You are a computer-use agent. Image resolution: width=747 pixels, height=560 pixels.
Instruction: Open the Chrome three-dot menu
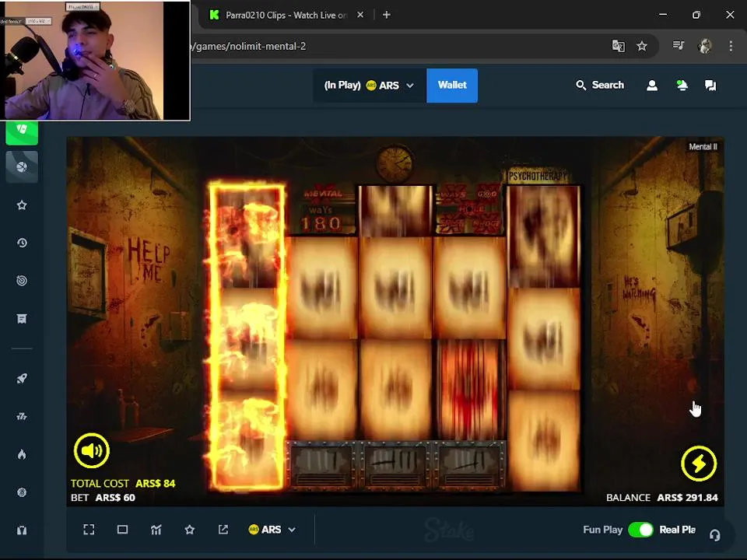(x=731, y=46)
